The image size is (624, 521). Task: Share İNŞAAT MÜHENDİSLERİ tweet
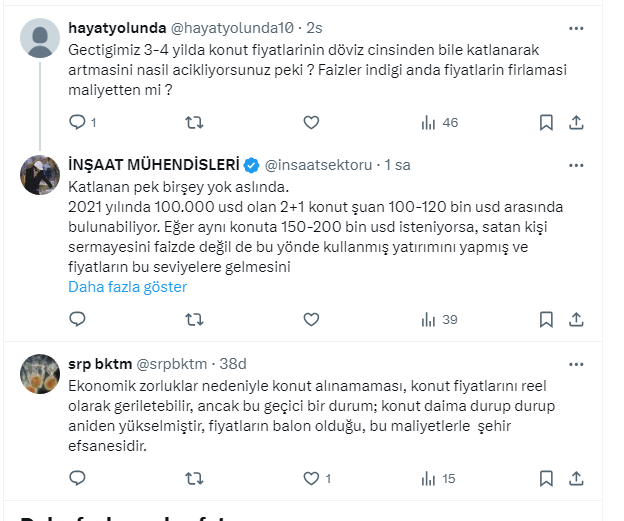[x=576, y=320]
